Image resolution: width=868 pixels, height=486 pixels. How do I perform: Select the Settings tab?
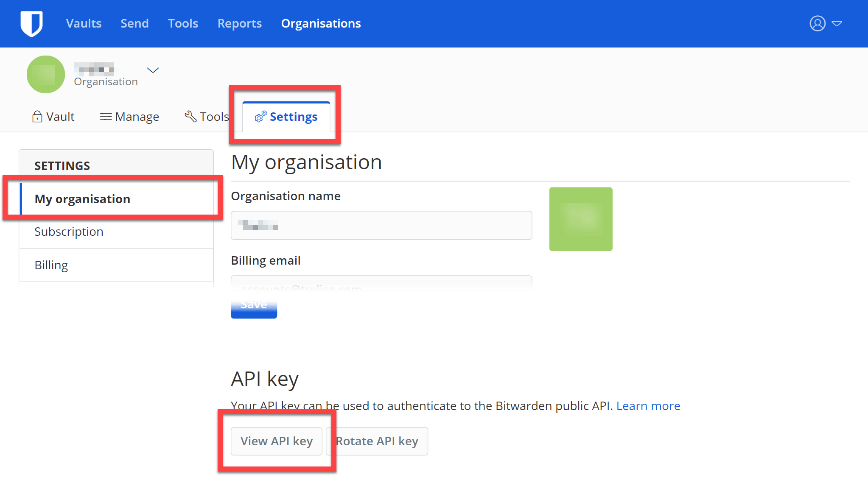pos(286,117)
